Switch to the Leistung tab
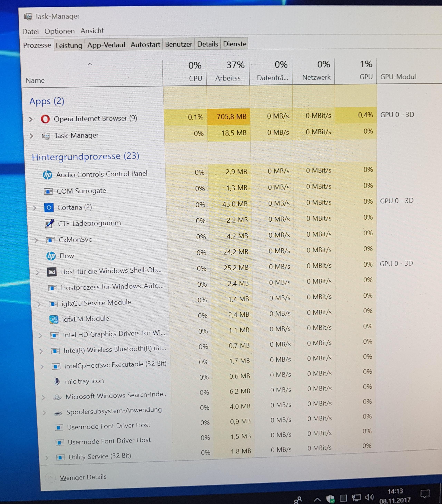Viewport: 442px width, 504px height. (x=69, y=46)
